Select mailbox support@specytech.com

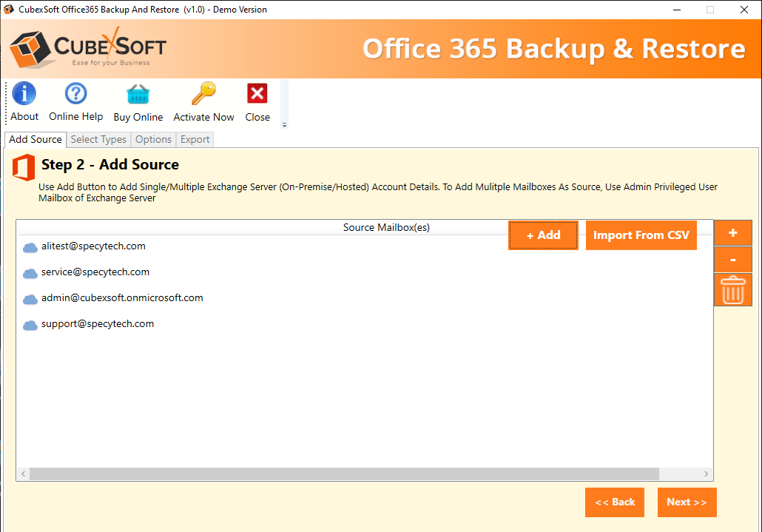pyautogui.click(x=98, y=324)
